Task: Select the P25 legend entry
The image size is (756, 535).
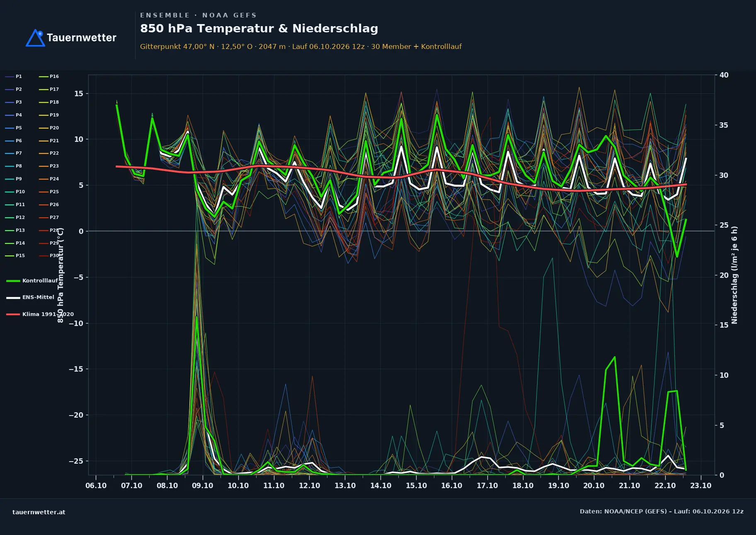Action: tap(49, 192)
